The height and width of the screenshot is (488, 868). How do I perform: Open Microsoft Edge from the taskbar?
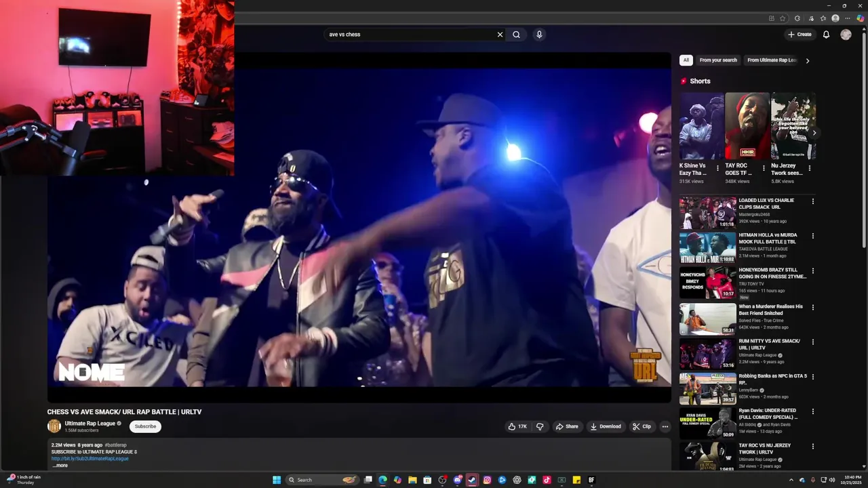(382, 480)
